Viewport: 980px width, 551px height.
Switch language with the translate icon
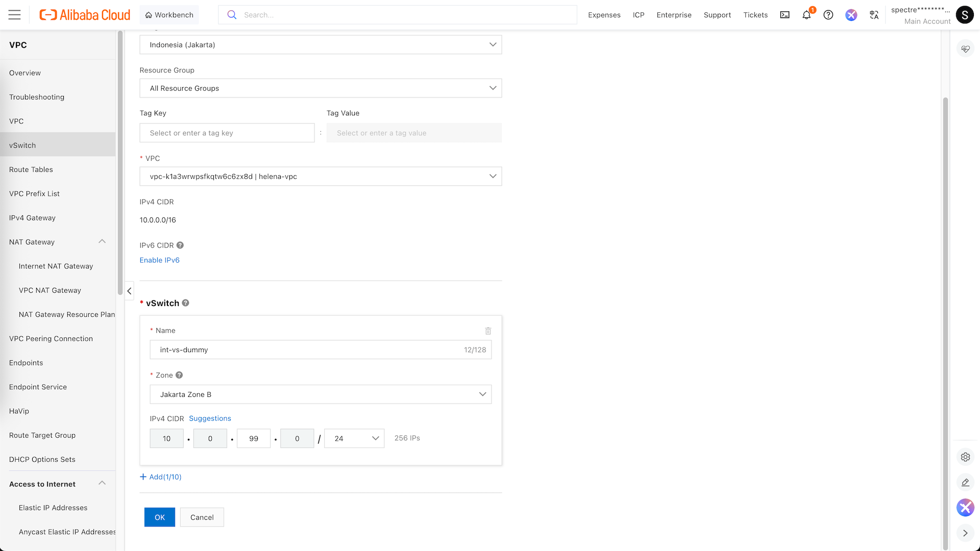[x=874, y=15]
